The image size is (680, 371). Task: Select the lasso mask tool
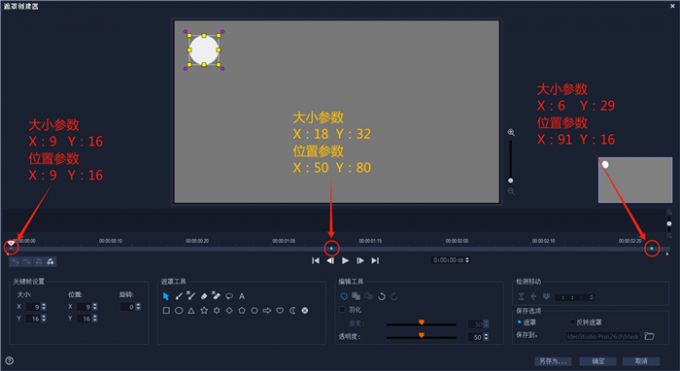point(229,296)
